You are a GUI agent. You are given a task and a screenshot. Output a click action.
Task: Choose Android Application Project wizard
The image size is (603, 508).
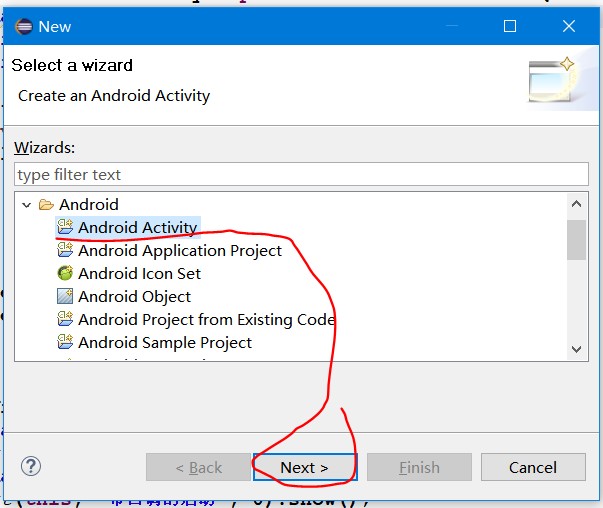point(180,250)
